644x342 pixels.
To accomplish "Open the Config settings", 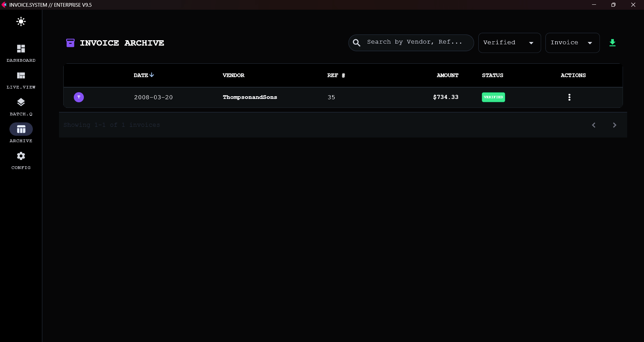I will point(21,160).
